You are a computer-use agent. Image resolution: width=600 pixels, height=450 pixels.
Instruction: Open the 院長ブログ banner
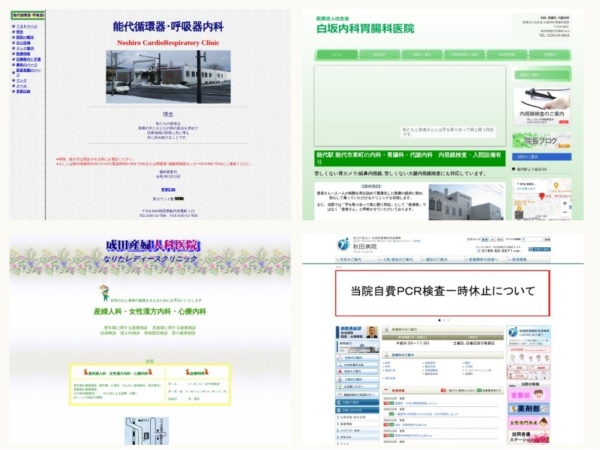[x=542, y=140]
